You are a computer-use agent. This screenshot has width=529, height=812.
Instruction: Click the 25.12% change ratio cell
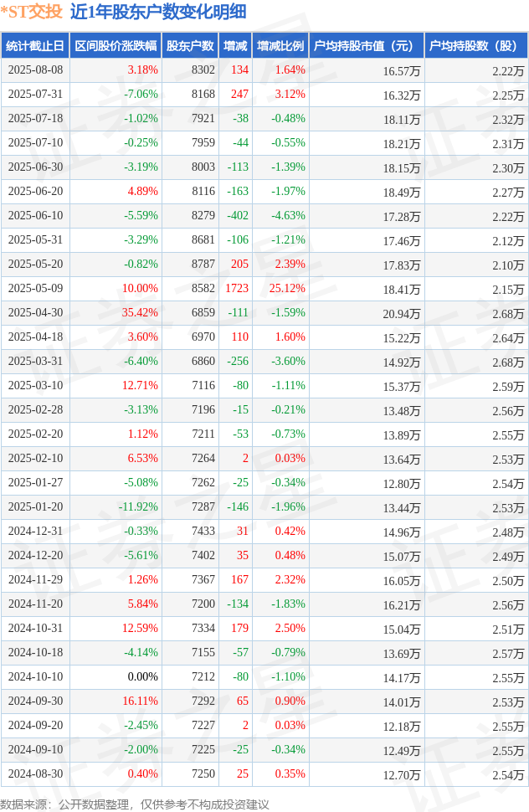287,289
